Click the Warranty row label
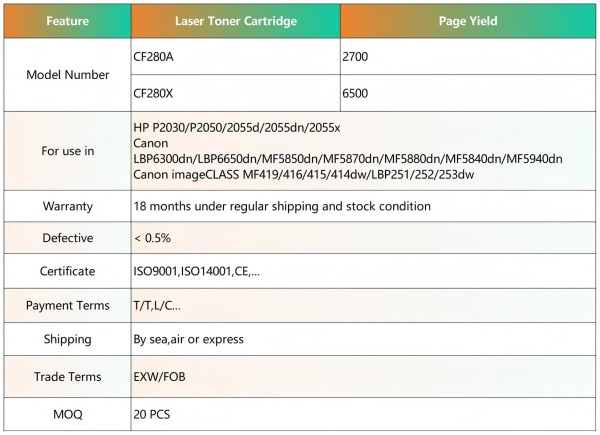600x435 pixels. pyautogui.click(x=67, y=206)
